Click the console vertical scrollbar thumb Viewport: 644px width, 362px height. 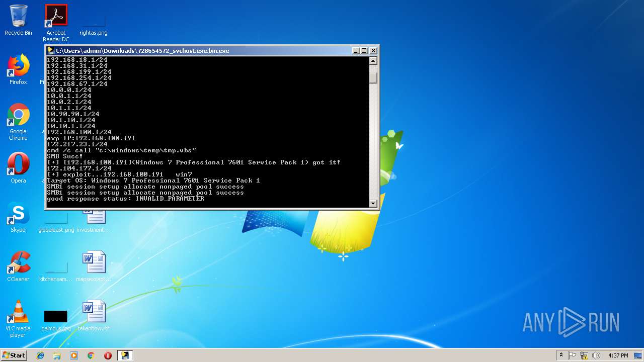[x=373, y=78]
